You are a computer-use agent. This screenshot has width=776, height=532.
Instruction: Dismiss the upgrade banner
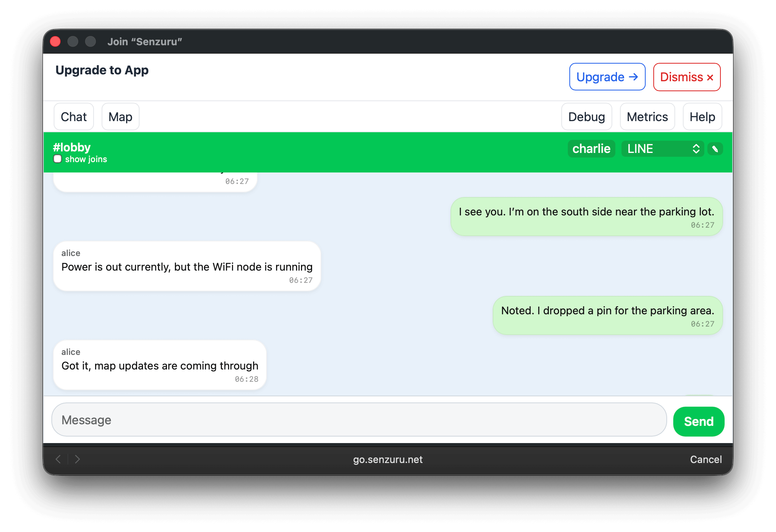pos(686,77)
